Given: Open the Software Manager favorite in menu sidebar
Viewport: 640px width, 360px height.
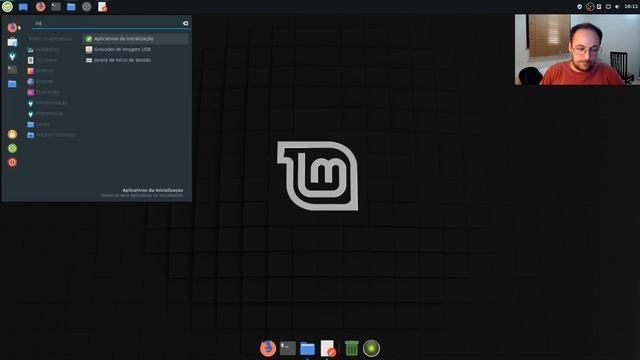Looking at the screenshot, I should coord(12,42).
